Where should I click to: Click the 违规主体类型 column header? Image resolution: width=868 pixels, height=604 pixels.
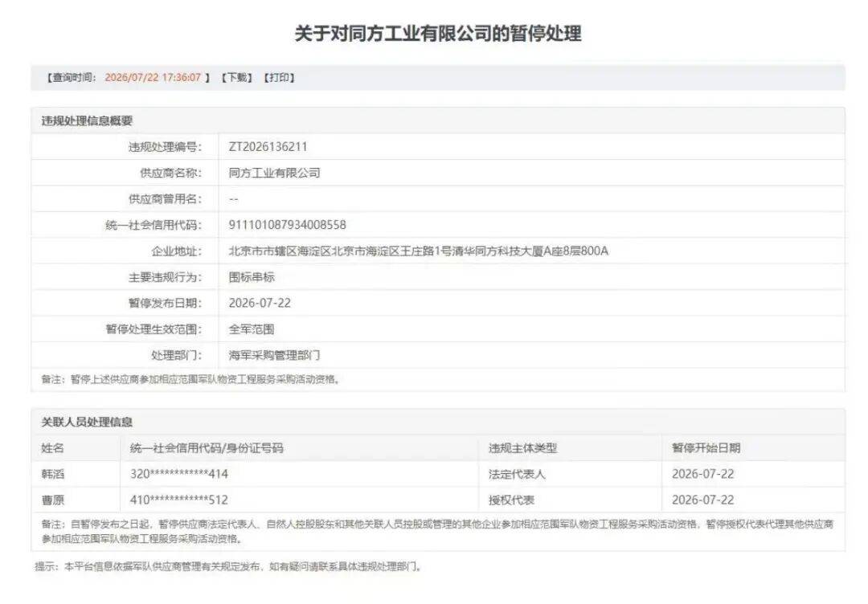pyautogui.click(x=522, y=448)
